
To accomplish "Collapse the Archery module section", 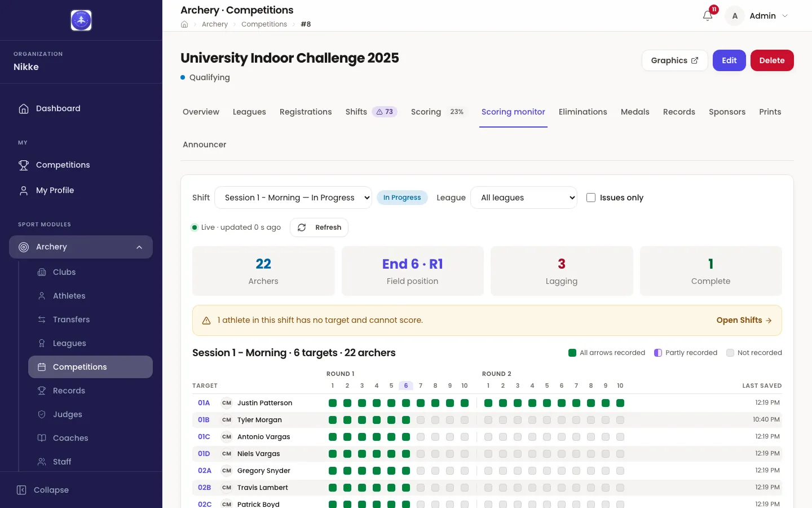I will 139,247.
